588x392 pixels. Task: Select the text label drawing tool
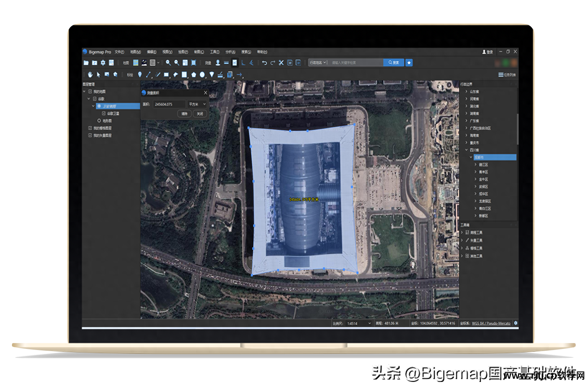[x=230, y=75]
